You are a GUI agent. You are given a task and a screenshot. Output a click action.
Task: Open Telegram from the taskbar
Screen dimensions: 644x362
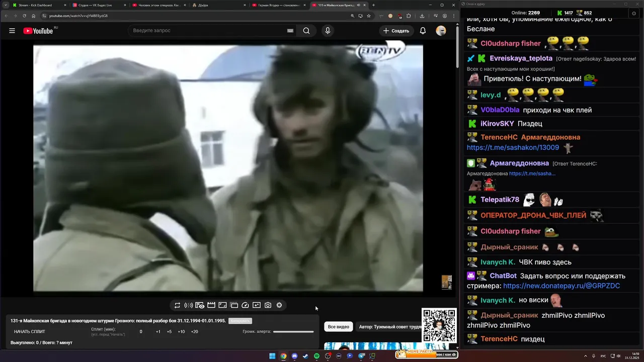pos(361,356)
